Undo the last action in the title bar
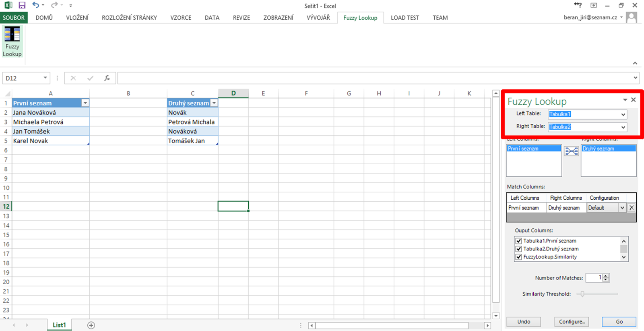 click(36, 5)
